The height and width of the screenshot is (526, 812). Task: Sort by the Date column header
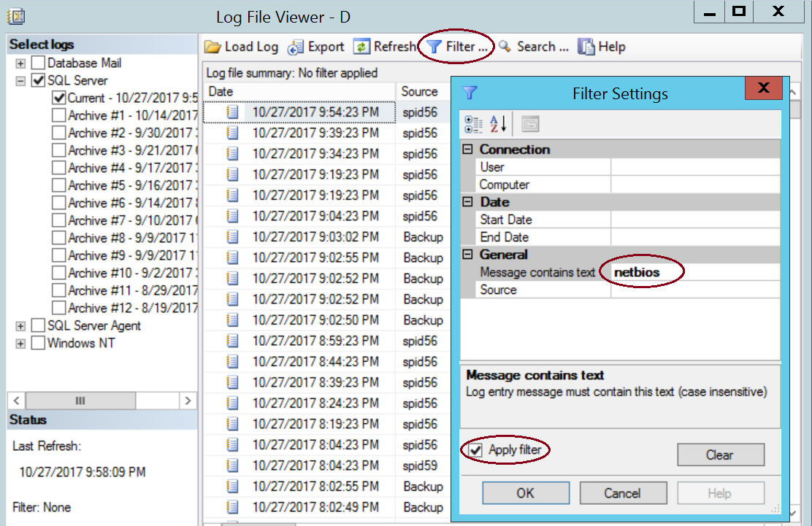[299, 91]
